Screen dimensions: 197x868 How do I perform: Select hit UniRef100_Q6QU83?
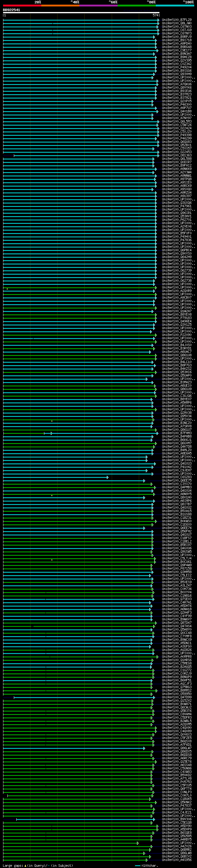click(176, 142)
